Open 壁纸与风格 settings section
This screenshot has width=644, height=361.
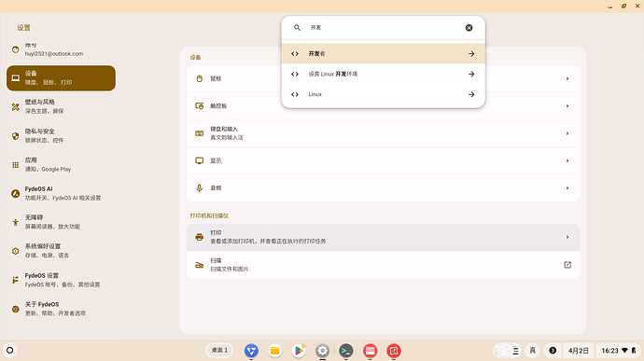point(61,106)
